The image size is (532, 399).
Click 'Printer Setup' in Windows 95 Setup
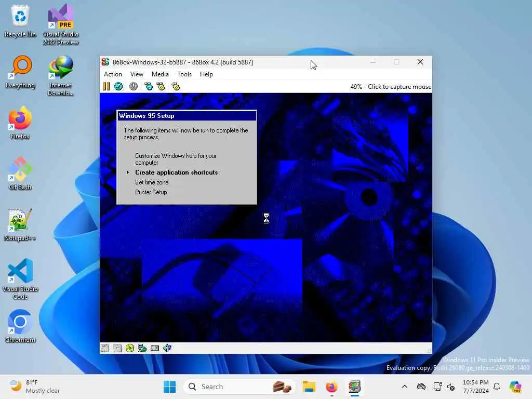point(151,192)
